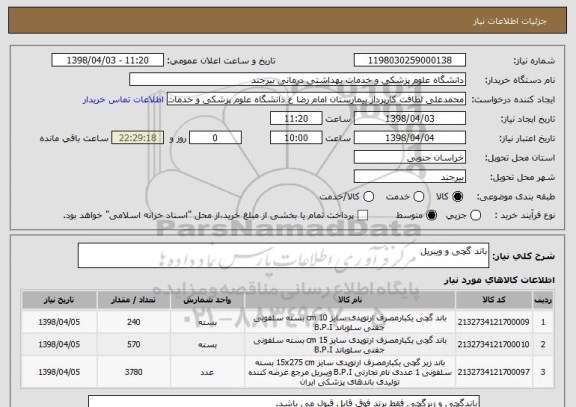Click the request creator name field
Screen dimensions: 576x407
[316, 99]
